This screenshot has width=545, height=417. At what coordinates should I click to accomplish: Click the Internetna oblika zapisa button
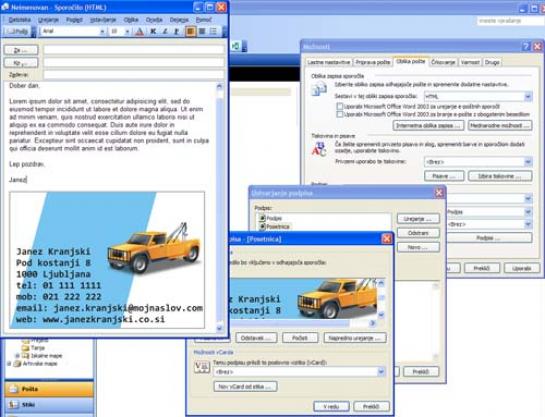pyautogui.click(x=429, y=125)
